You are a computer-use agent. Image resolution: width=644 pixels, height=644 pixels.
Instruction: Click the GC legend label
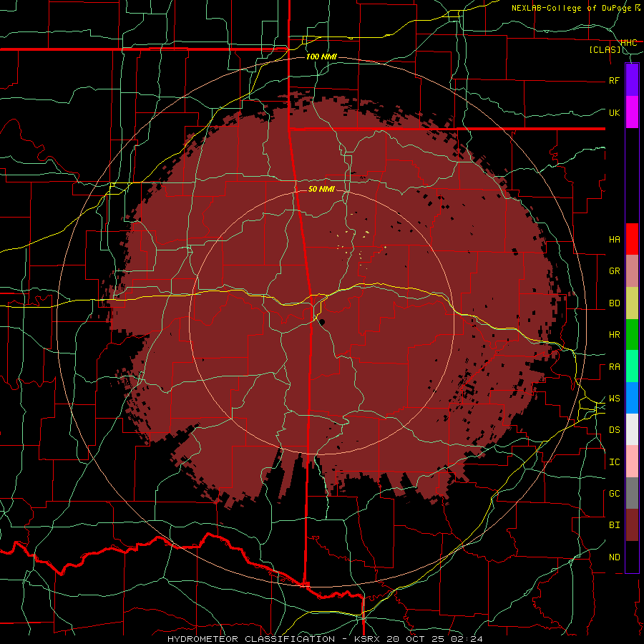click(x=614, y=494)
